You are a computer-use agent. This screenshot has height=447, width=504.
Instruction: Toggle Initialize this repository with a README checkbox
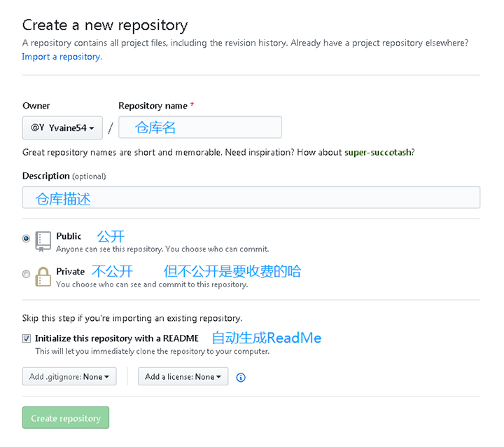point(27,338)
